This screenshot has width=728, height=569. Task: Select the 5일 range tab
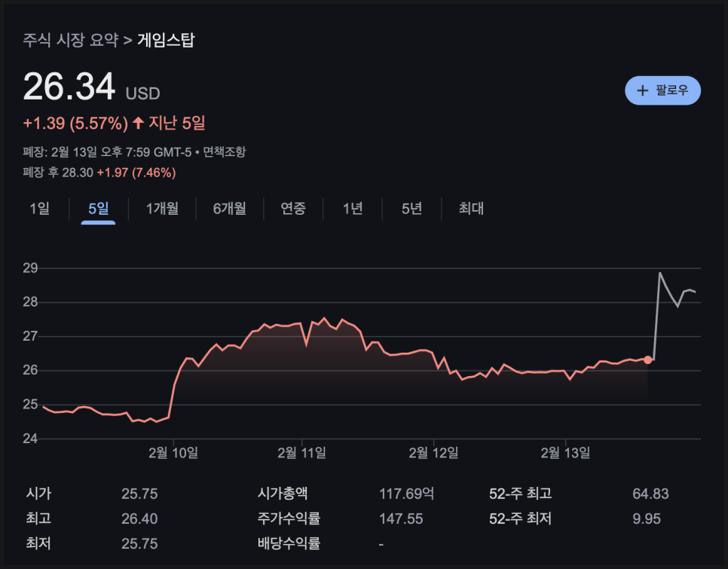pyautogui.click(x=99, y=209)
